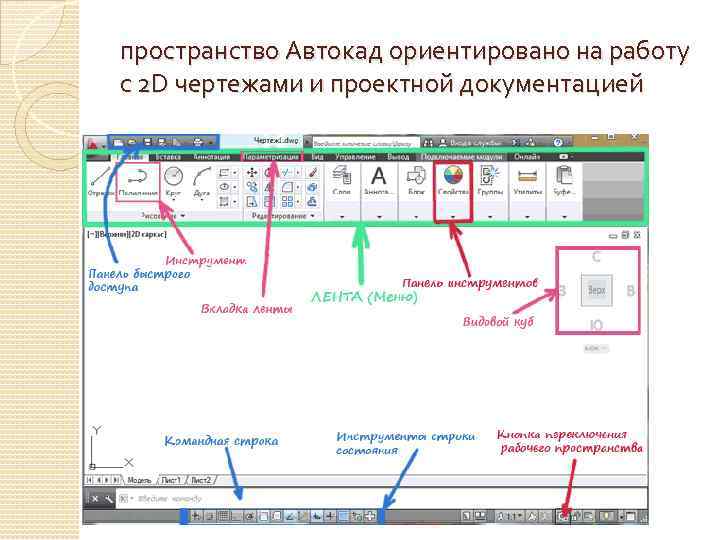Switch to the Лист2 layout tab

tap(201, 480)
